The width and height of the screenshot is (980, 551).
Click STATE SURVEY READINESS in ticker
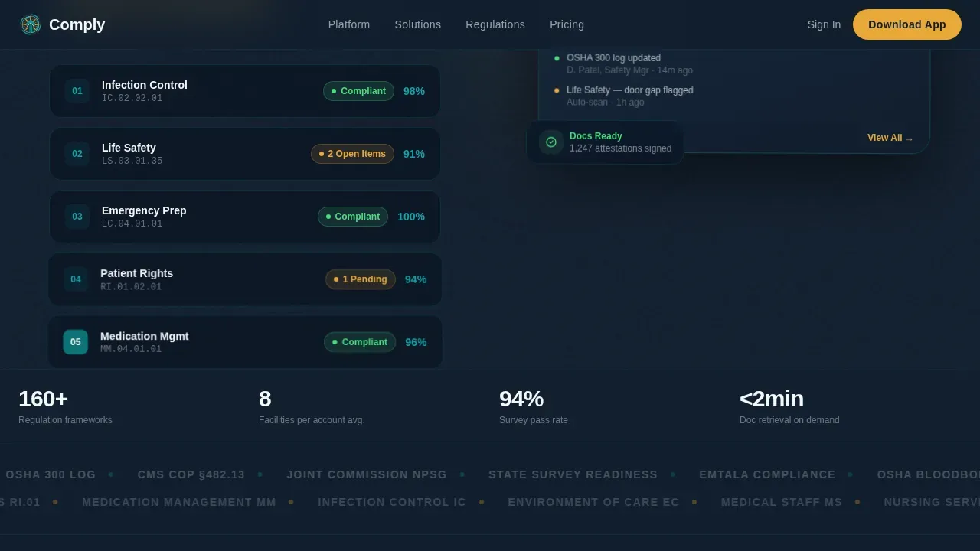(573, 474)
